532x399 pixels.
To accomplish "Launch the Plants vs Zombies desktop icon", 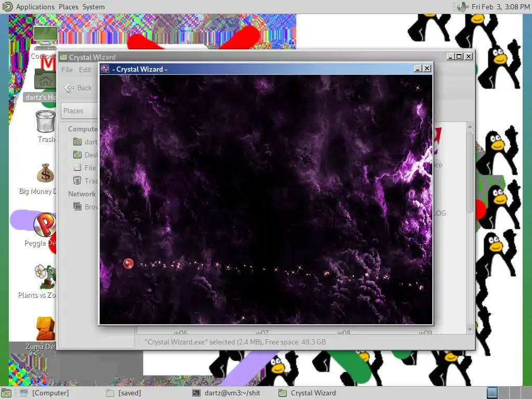I will 45,276.
